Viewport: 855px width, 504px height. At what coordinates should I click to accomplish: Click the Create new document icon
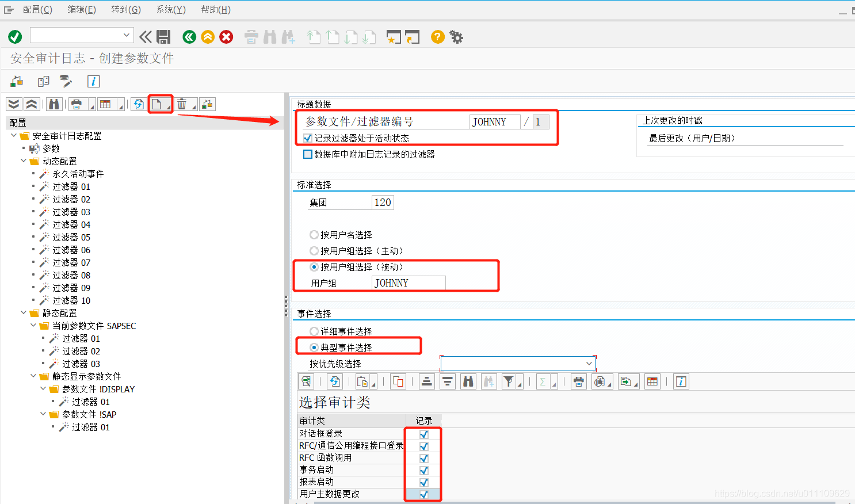157,104
